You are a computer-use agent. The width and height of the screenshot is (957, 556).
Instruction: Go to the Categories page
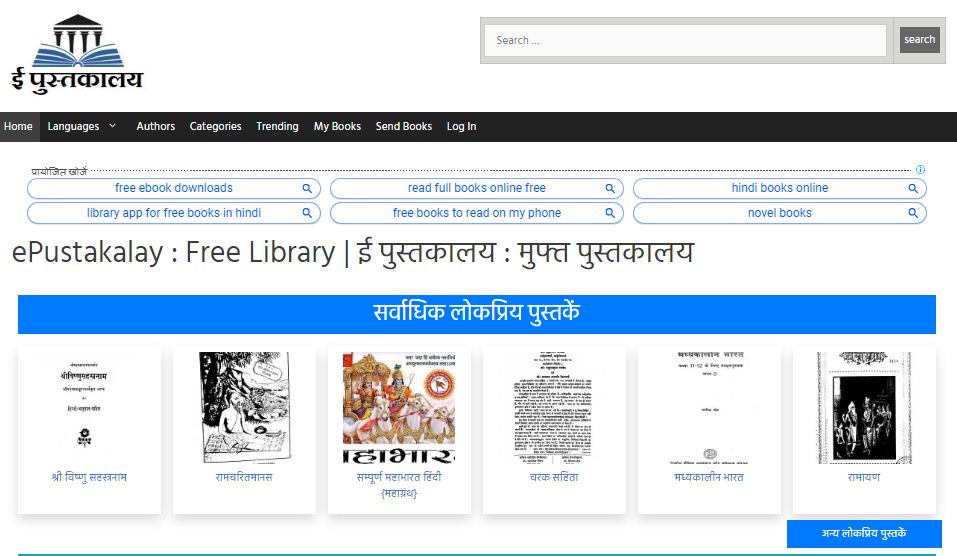215,127
